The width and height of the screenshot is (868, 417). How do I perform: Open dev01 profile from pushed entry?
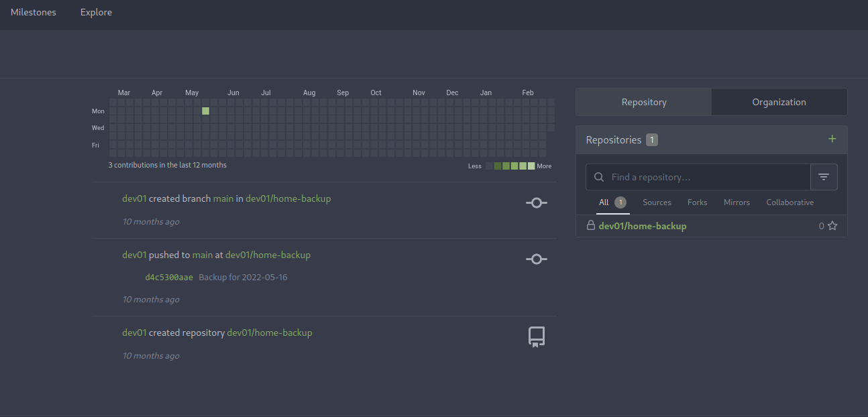134,255
